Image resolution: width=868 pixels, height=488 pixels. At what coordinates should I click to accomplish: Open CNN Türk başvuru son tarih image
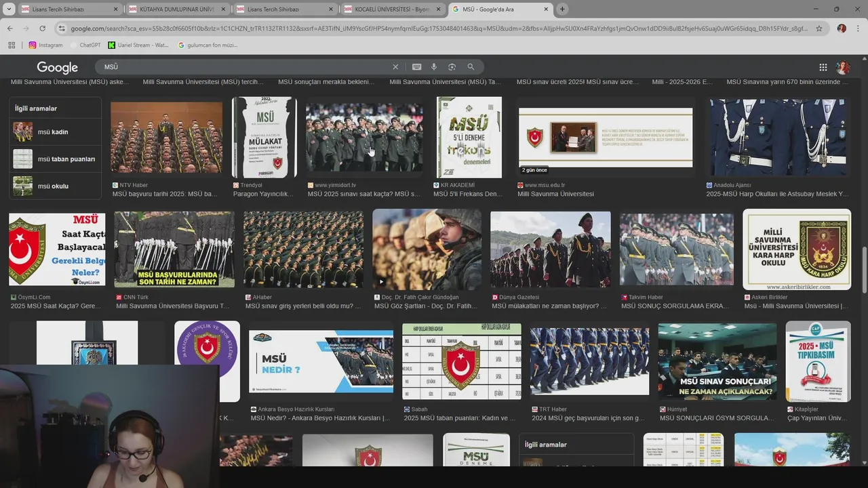174,249
